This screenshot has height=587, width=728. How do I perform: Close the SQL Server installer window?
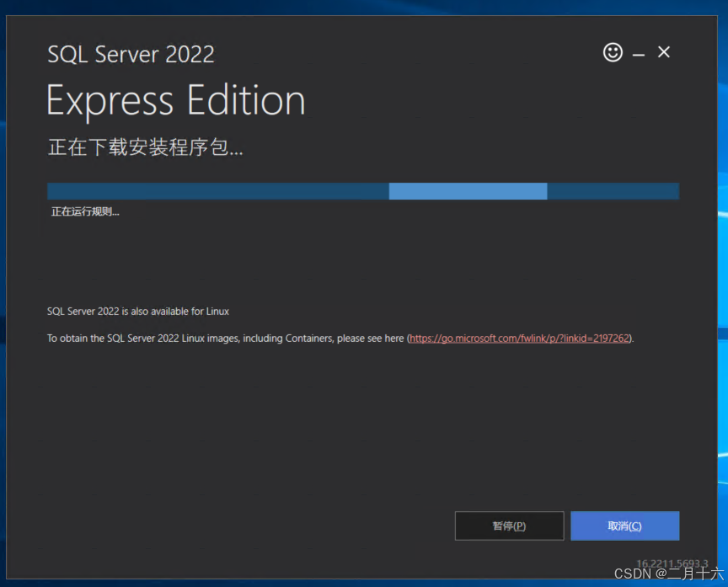click(x=664, y=52)
